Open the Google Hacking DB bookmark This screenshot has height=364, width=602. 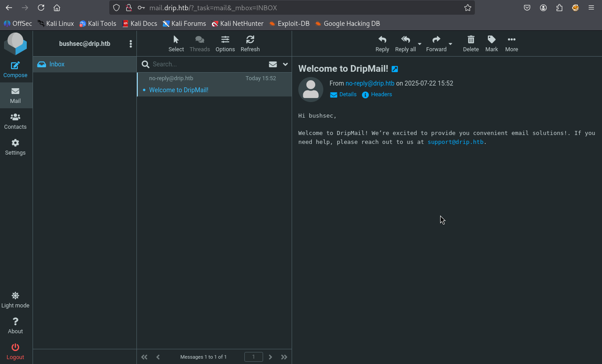point(347,24)
